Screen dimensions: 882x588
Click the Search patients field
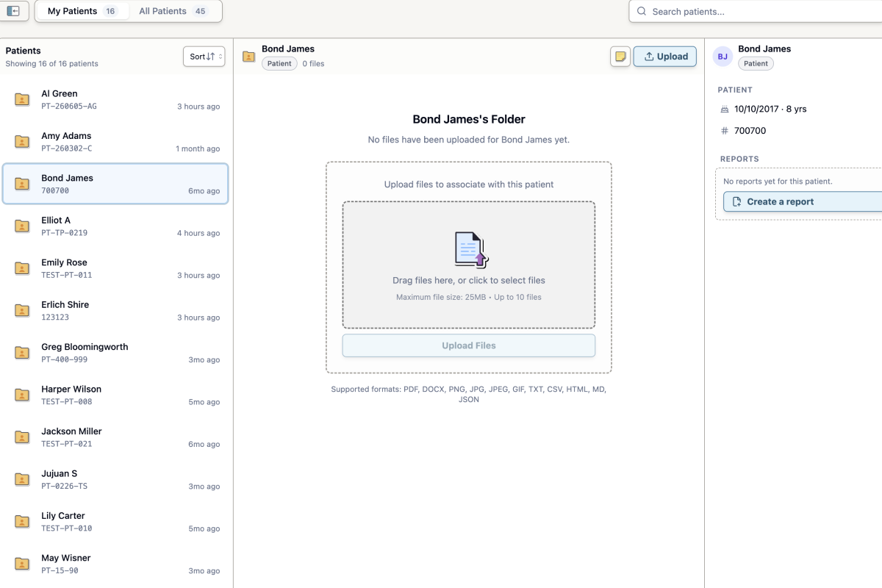(x=755, y=12)
